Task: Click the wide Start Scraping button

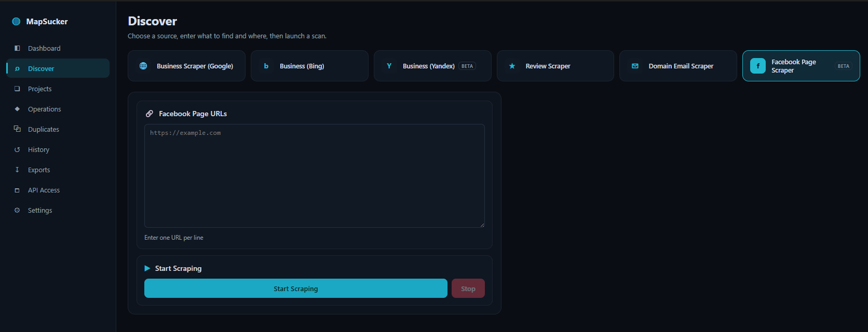Action: coord(296,289)
